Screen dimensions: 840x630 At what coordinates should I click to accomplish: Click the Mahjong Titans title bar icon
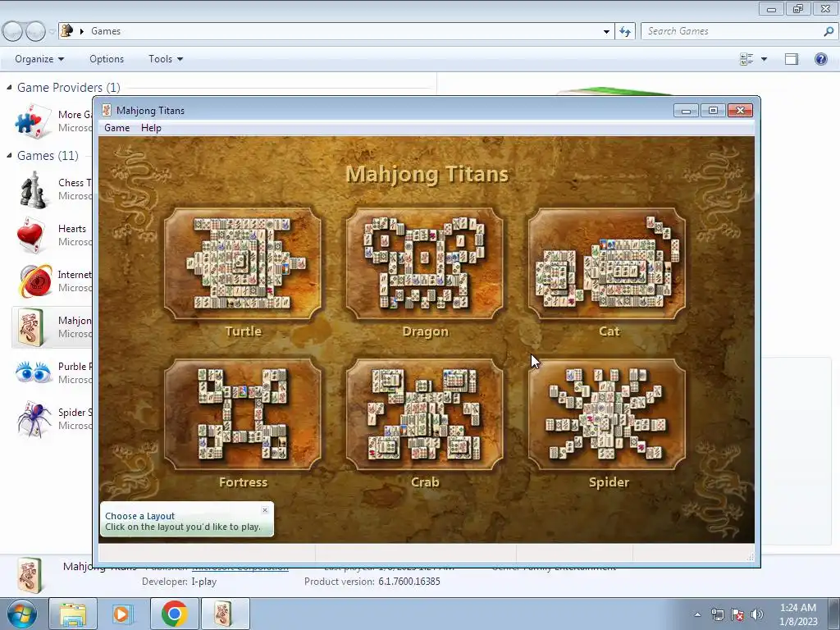(x=107, y=111)
